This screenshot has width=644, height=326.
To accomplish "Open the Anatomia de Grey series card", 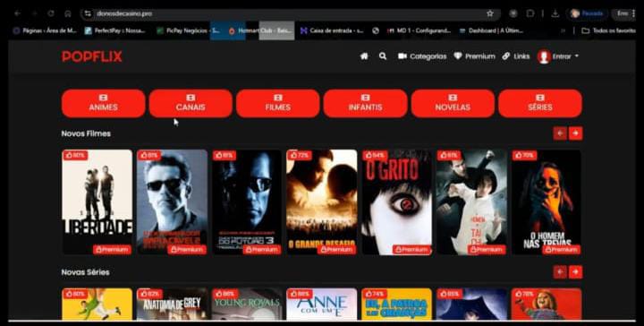I will pyautogui.click(x=172, y=304).
